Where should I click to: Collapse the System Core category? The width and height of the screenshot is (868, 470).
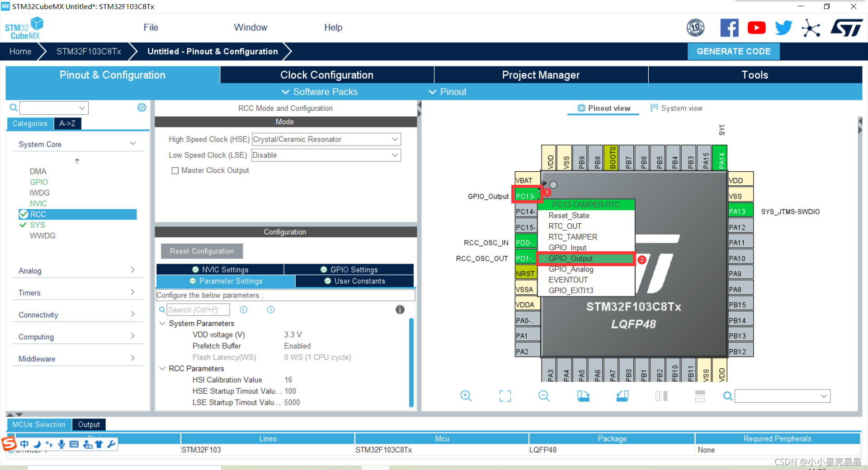(x=132, y=144)
